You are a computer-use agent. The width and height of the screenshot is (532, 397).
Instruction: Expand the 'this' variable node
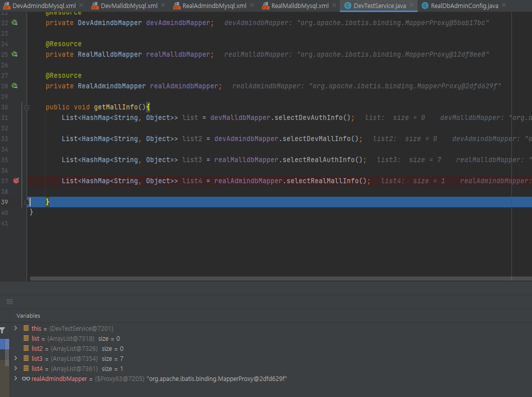[x=16, y=328]
